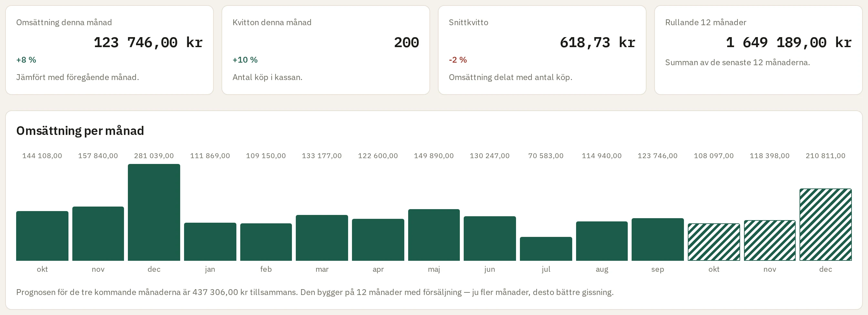
Task: Select the September 123 746,00 bar
Action: pos(658,239)
